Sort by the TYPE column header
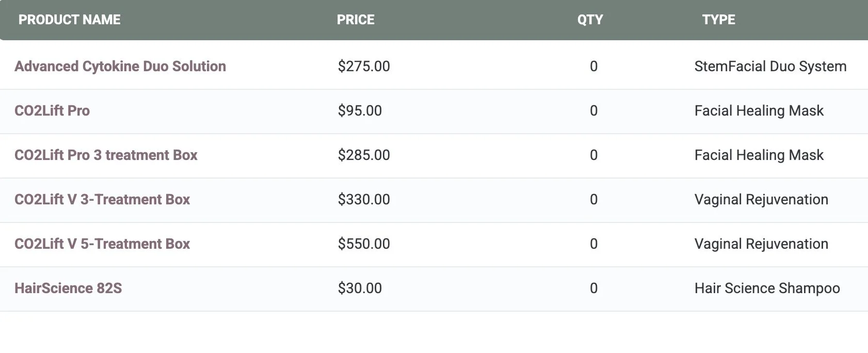 tap(718, 20)
